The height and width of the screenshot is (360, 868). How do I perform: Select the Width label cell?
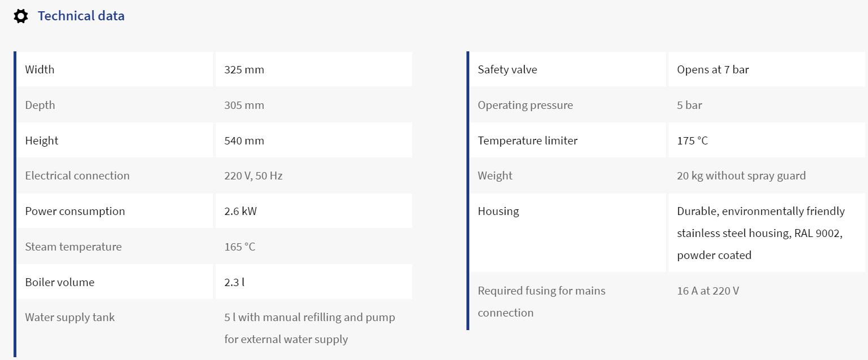click(115, 69)
